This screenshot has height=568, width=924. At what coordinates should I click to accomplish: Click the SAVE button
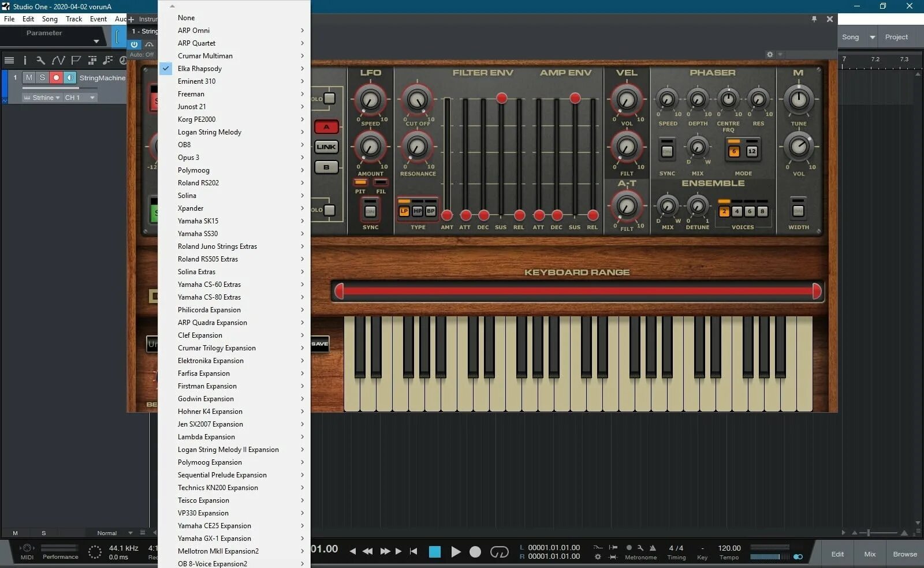(x=319, y=344)
